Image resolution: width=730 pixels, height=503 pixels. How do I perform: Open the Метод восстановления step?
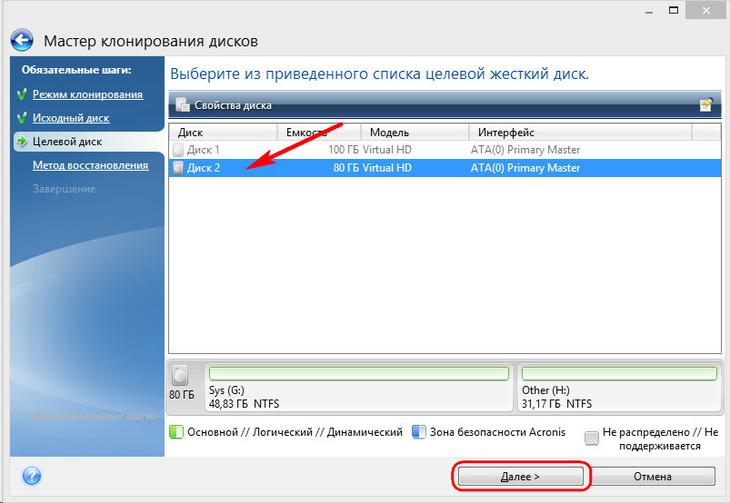(90, 165)
